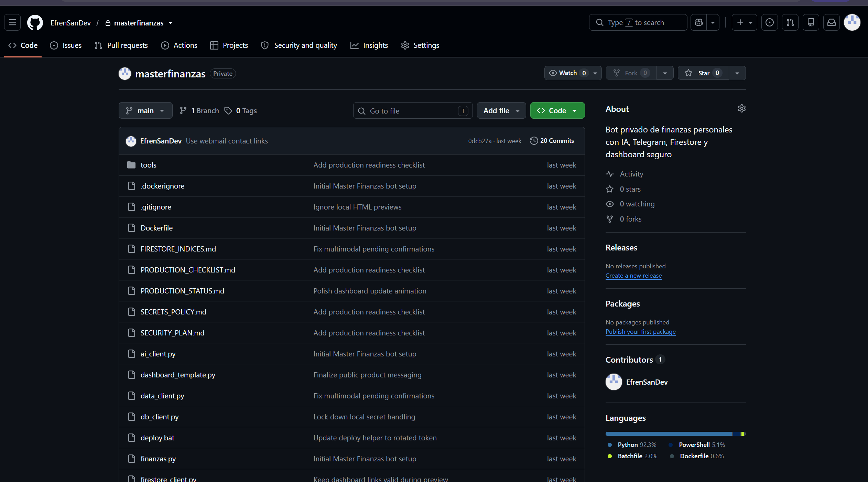The width and height of the screenshot is (868, 482).
Task: Click Create a new release link
Action: 633,276
